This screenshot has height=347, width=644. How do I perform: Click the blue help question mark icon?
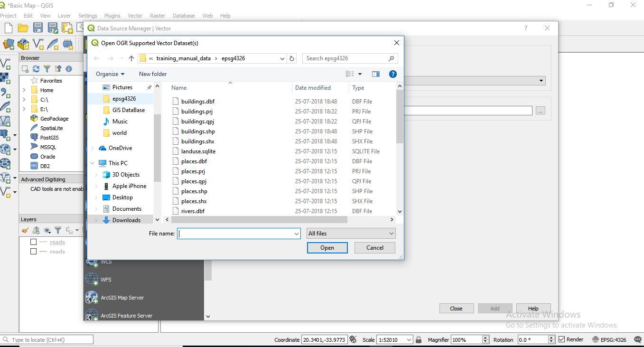point(392,74)
